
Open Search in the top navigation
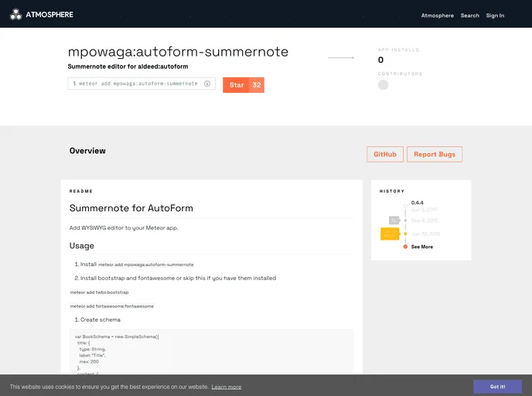[470, 15]
